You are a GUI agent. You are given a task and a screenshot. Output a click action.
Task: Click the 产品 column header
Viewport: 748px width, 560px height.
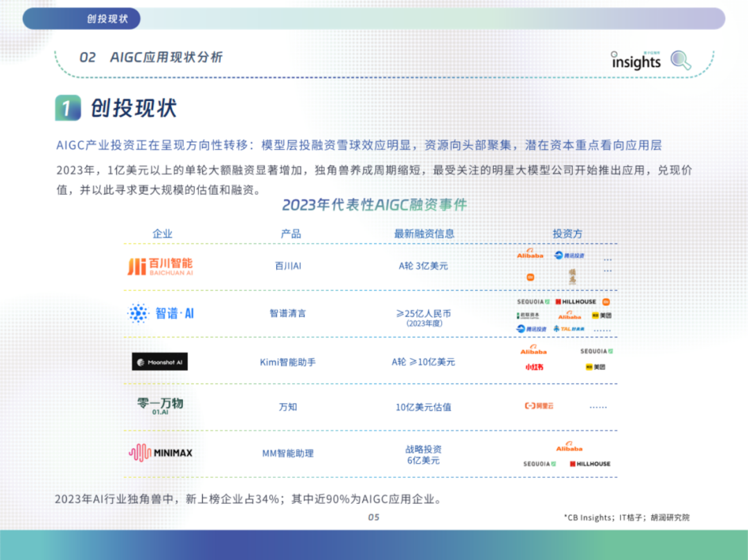coord(290,233)
